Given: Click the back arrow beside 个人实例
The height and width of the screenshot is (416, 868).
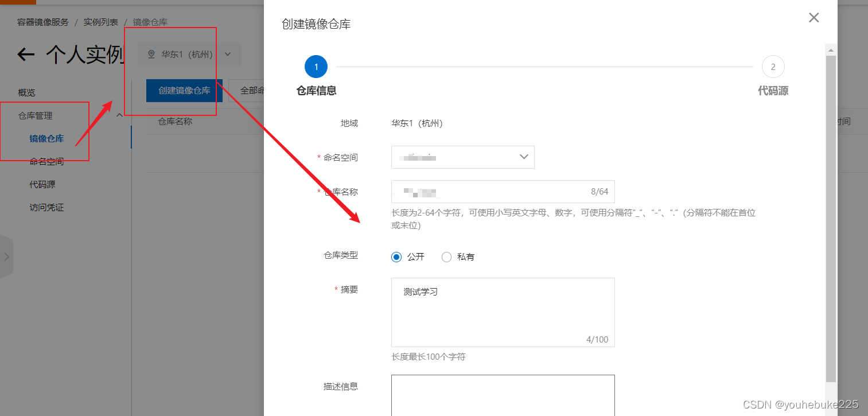Looking at the screenshot, I should pyautogui.click(x=26, y=55).
